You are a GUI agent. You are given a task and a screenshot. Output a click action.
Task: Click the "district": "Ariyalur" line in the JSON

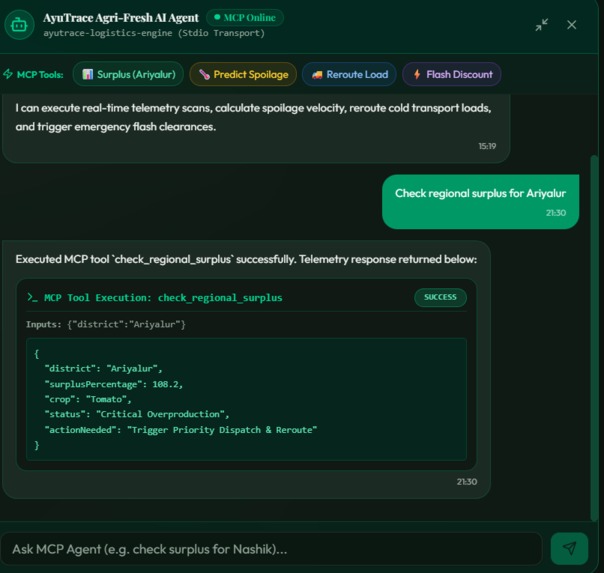tap(103, 369)
